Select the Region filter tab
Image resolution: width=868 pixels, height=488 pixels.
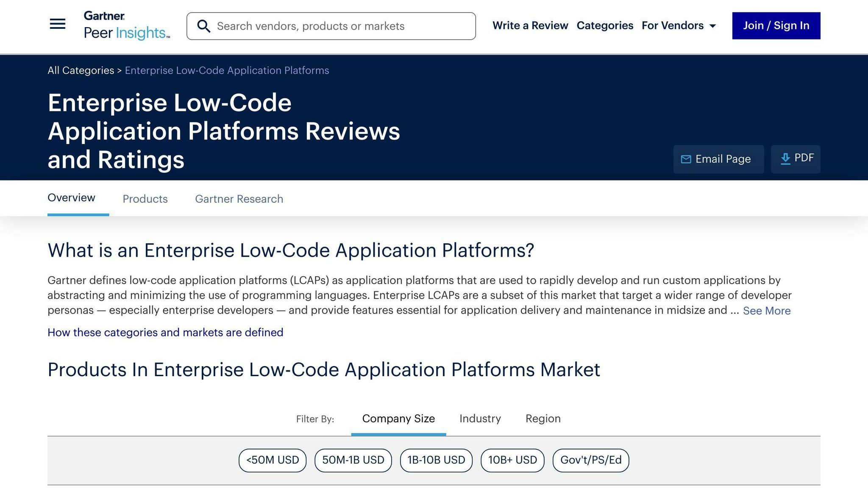543,419
